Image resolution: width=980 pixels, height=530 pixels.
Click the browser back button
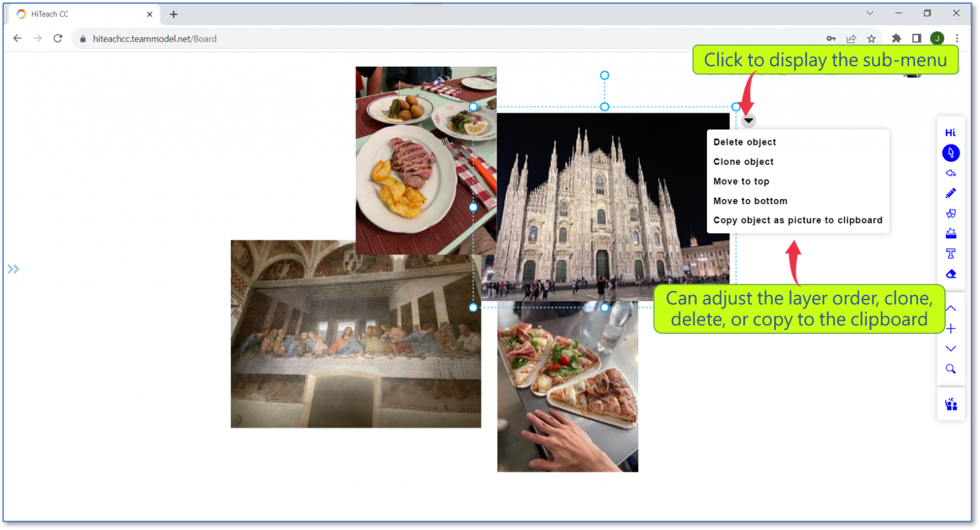click(17, 39)
